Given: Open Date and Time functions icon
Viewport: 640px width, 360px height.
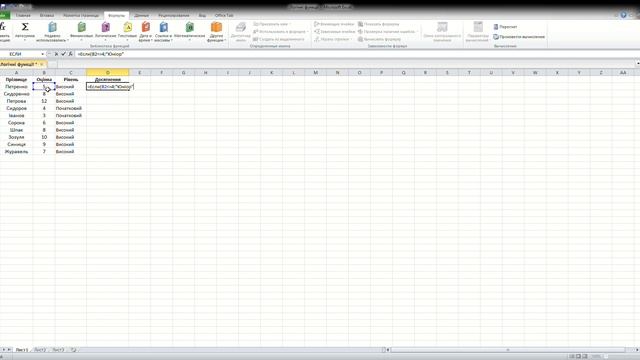Looking at the screenshot, I should click(145, 27).
